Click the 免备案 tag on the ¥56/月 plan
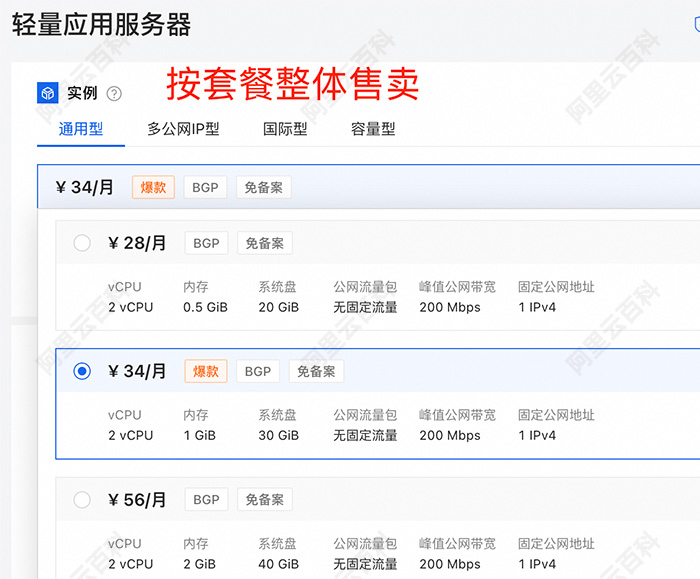This screenshot has width=700, height=579. pyautogui.click(x=265, y=500)
